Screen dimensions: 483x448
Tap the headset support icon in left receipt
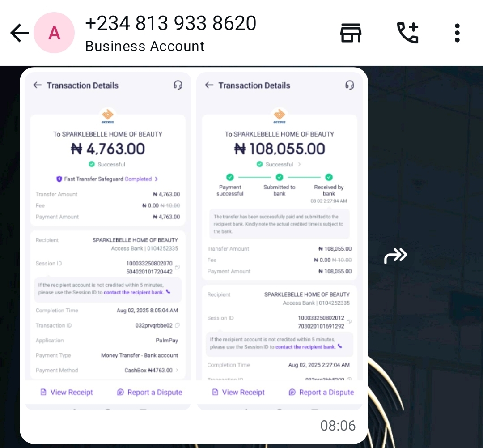tap(178, 85)
